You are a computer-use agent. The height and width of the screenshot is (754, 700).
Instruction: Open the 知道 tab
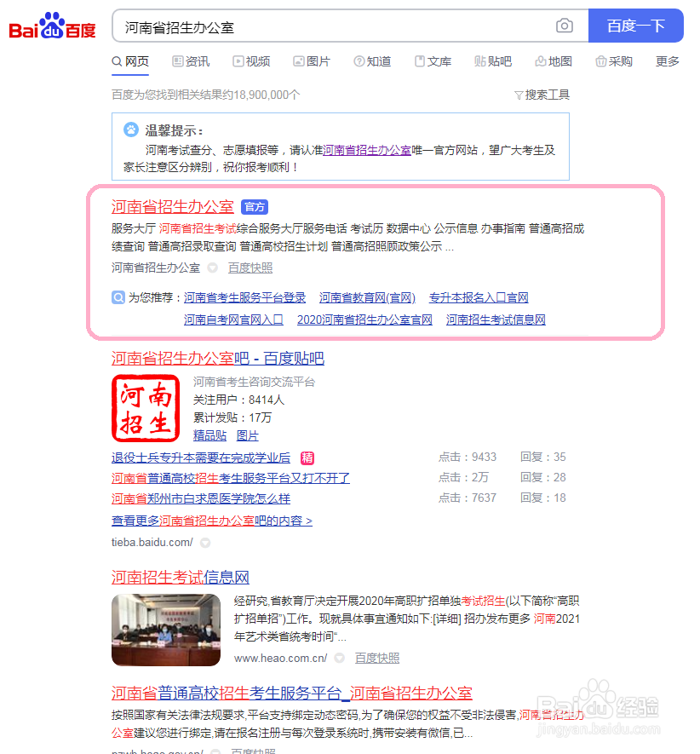pyautogui.click(x=372, y=61)
